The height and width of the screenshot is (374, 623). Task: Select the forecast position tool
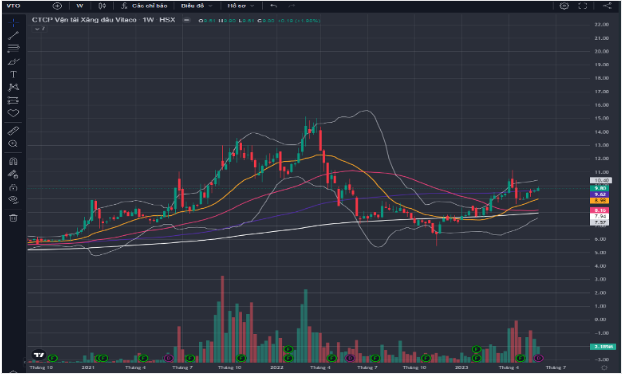tap(14, 100)
